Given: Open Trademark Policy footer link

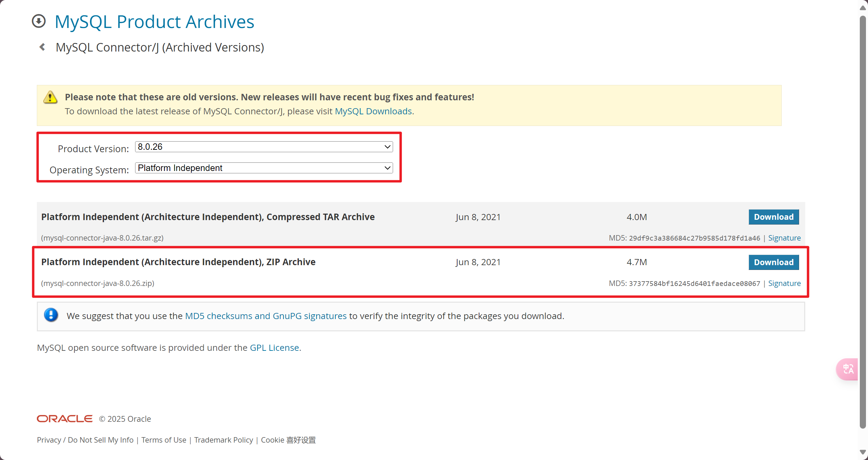Looking at the screenshot, I should (x=223, y=440).
